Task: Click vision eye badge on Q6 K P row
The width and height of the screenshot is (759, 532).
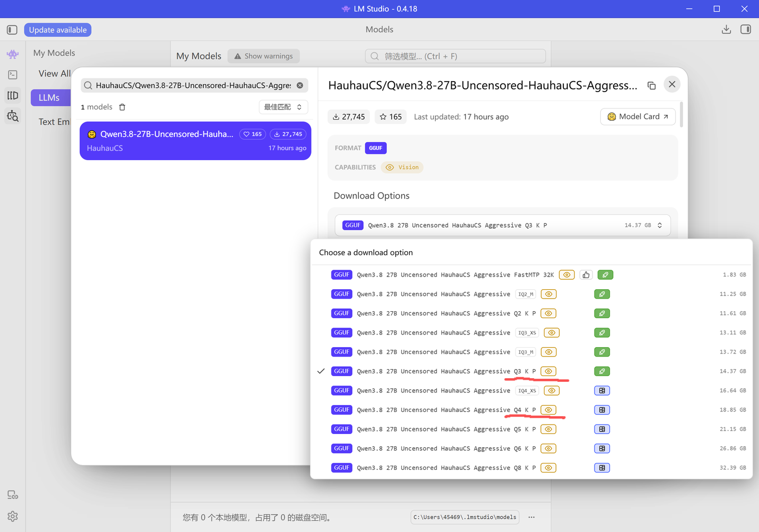Action: coord(549,449)
